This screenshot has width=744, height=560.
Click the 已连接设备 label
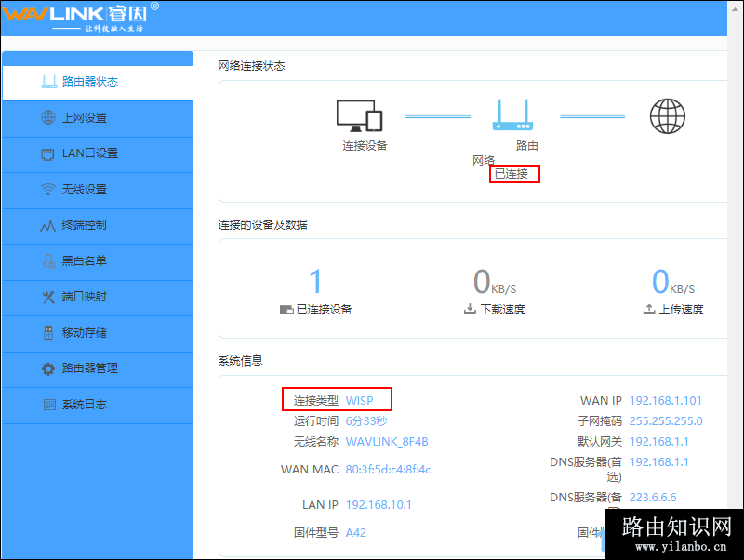(x=324, y=310)
